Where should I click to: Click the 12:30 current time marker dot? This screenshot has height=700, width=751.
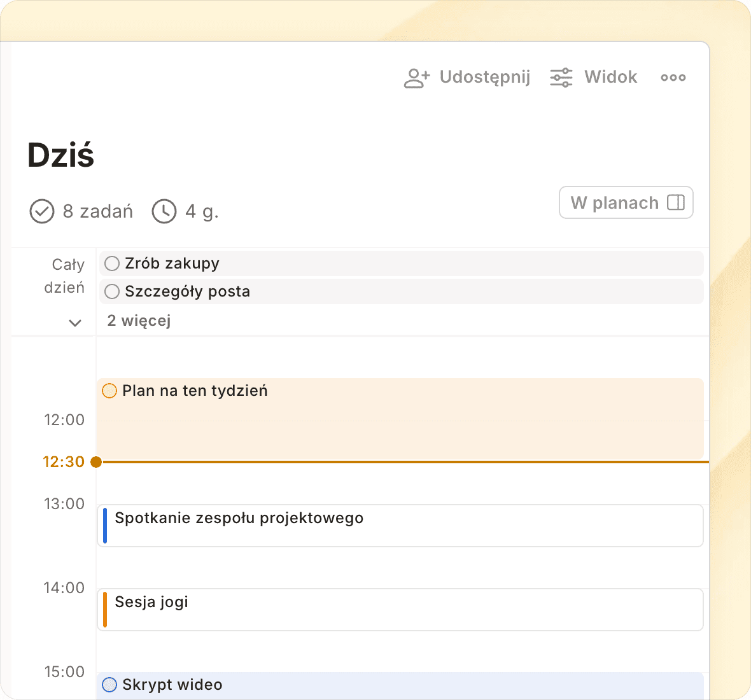click(x=96, y=462)
